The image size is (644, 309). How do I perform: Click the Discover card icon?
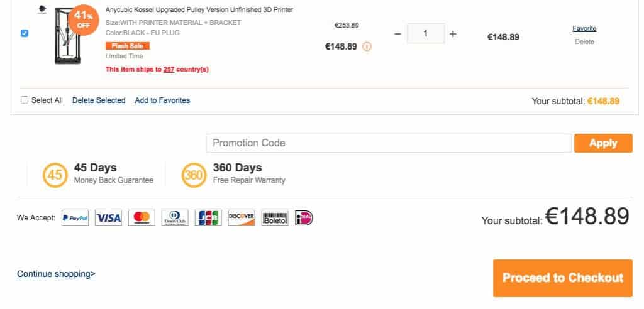241,218
